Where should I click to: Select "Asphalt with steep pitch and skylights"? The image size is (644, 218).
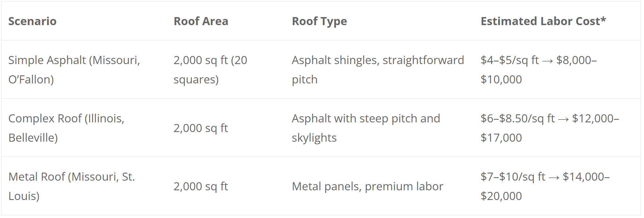[365, 128]
